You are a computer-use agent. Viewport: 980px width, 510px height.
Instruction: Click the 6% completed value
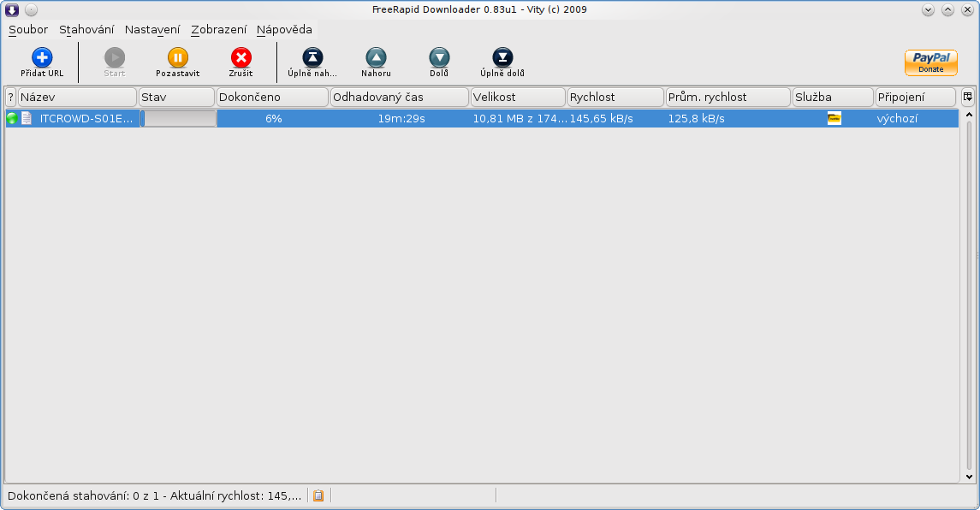coord(273,118)
